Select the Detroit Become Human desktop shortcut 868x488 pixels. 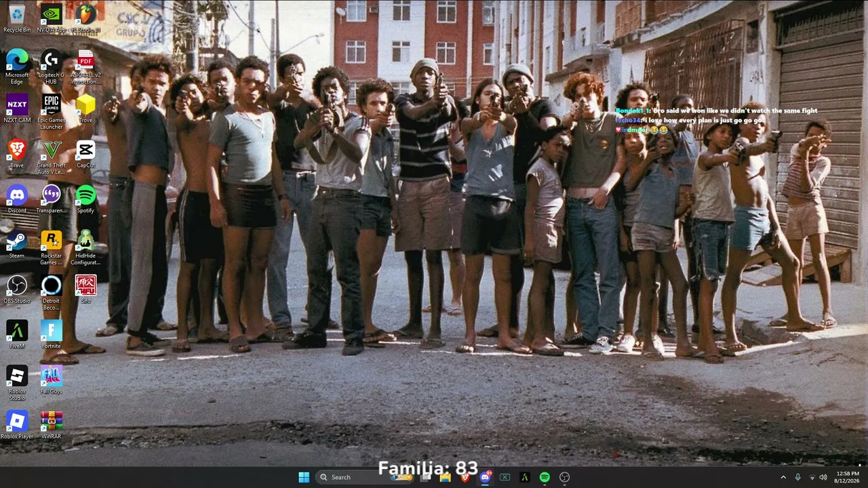(x=51, y=293)
